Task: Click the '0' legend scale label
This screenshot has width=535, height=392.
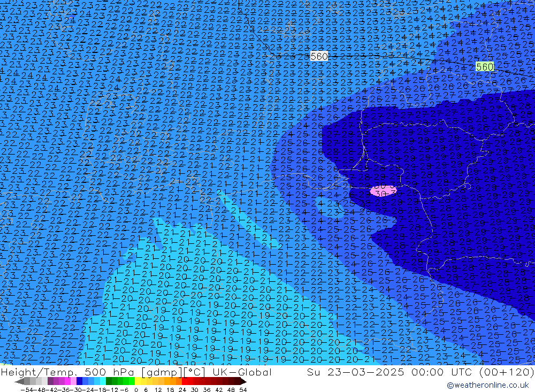Action: (x=136, y=390)
